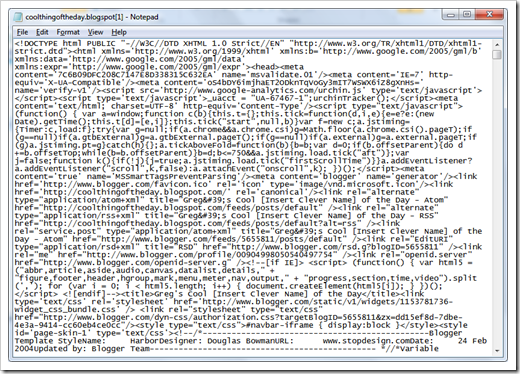Maximize the Notepad window
The width and height of the screenshot is (520, 374).
click(467, 15)
